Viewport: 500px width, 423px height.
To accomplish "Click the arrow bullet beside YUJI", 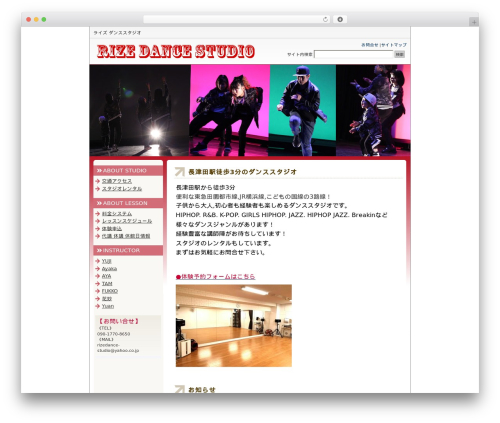I will click(98, 261).
